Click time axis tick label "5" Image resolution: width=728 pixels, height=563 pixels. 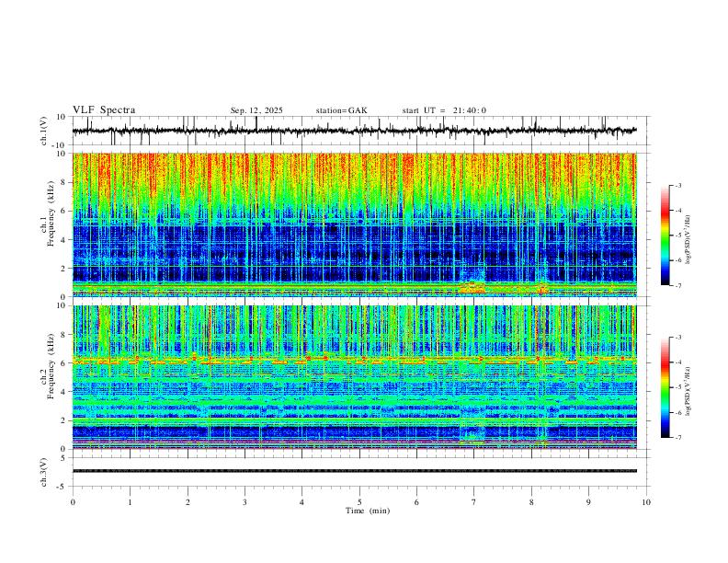click(359, 502)
